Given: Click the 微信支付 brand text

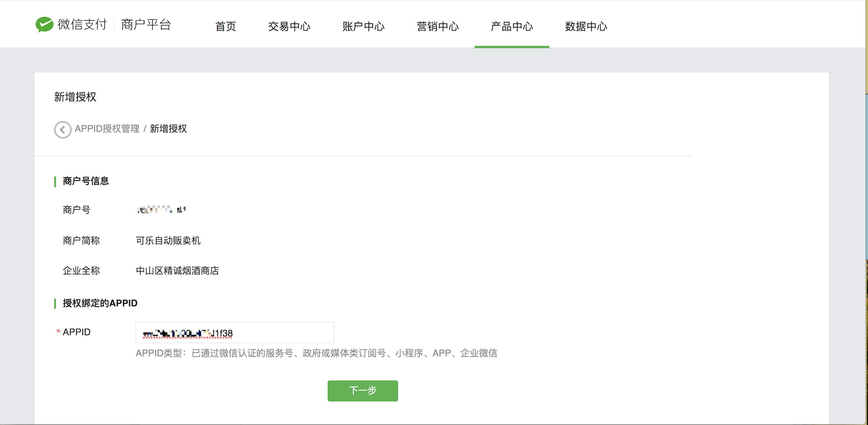Looking at the screenshot, I should (x=82, y=25).
